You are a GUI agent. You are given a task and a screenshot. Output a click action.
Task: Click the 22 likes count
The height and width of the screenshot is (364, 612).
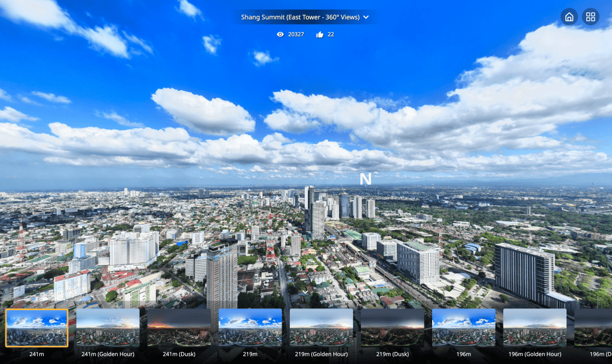pyautogui.click(x=331, y=35)
